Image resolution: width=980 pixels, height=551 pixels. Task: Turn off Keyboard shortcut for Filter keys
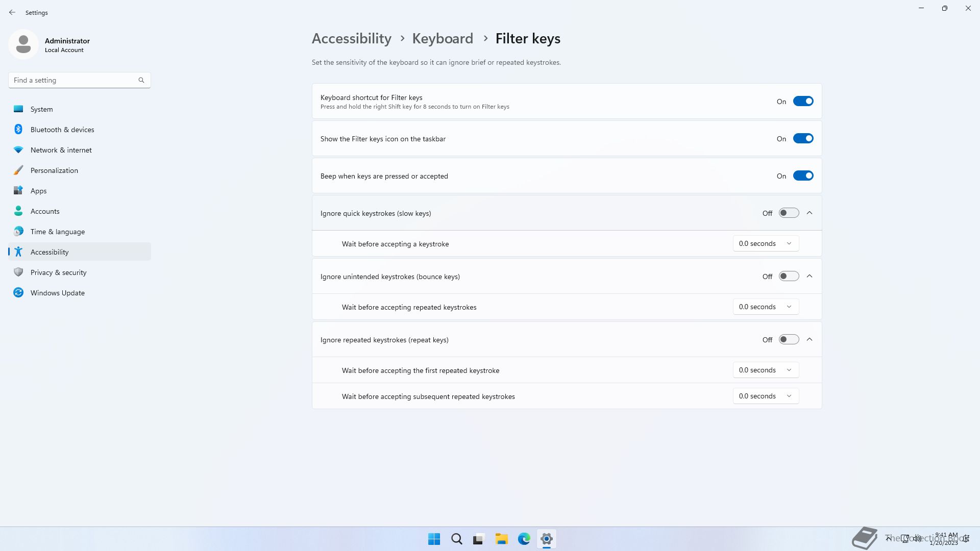(x=803, y=102)
